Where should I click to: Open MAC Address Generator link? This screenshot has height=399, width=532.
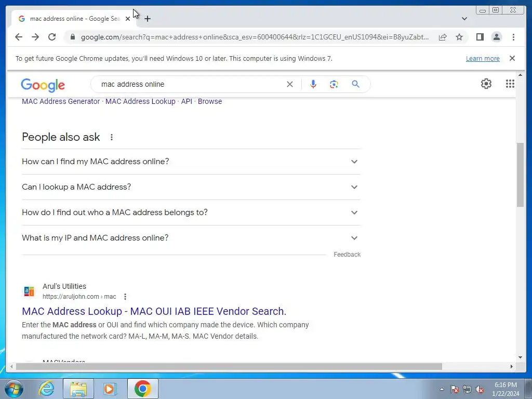click(x=61, y=101)
